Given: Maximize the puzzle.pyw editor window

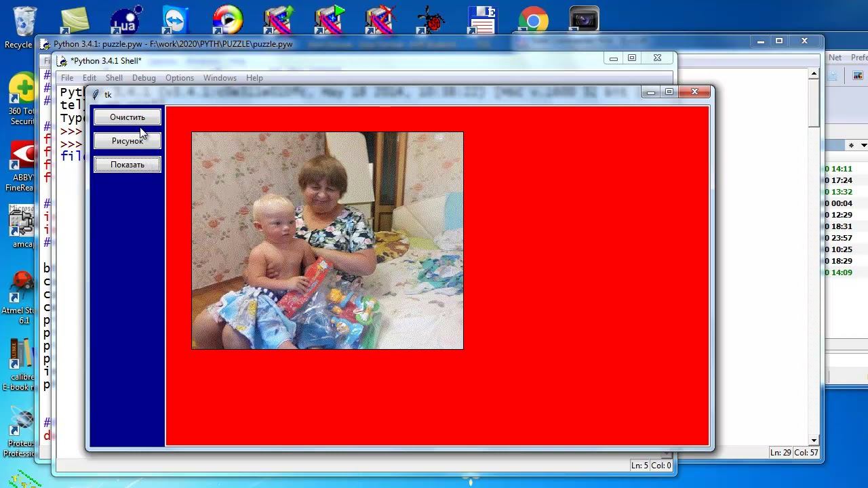Looking at the screenshot, I should 779,41.
